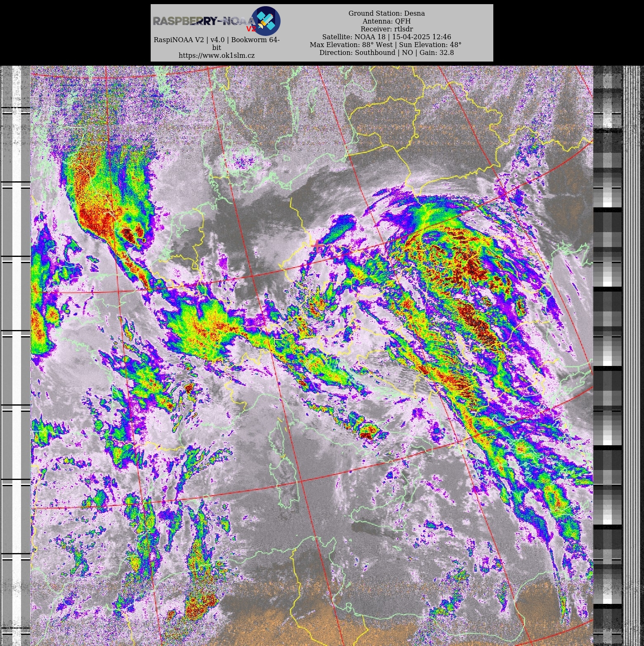Click 'Satellite: NOAA 18 | 15-04-2025 12:46' line
Image resolution: width=644 pixels, height=646 pixels.
386,37
